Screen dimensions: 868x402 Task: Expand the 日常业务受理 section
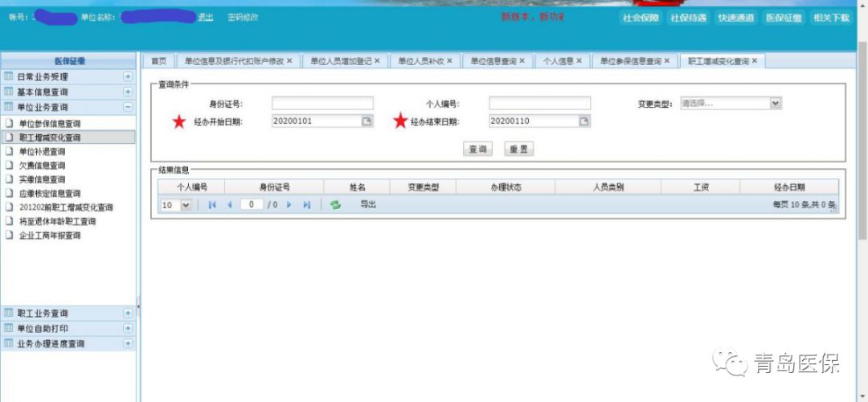pos(128,76)
